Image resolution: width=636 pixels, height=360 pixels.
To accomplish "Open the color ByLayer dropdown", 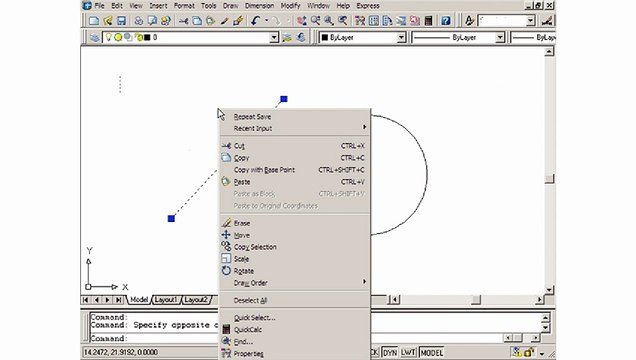I will point(402,37).
